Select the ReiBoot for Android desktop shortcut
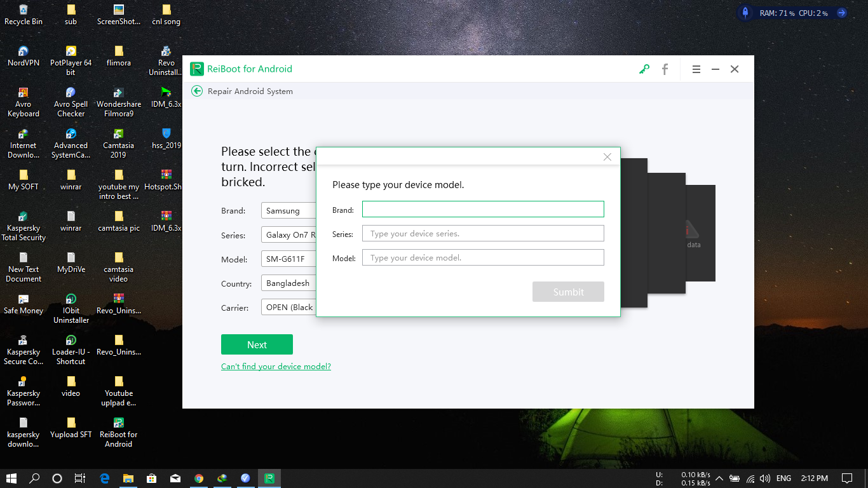Screen dimensions: 868x488 [x=119, y=432]
